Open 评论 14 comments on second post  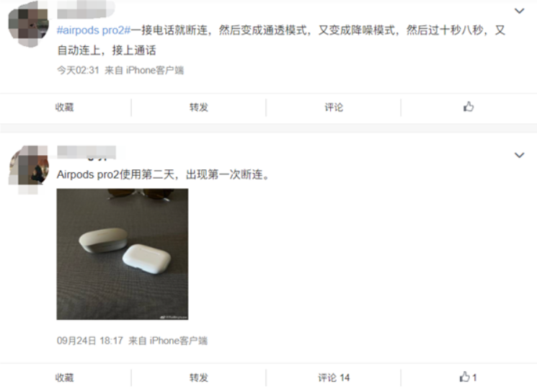pyautogui.click(x=334, y=378)
